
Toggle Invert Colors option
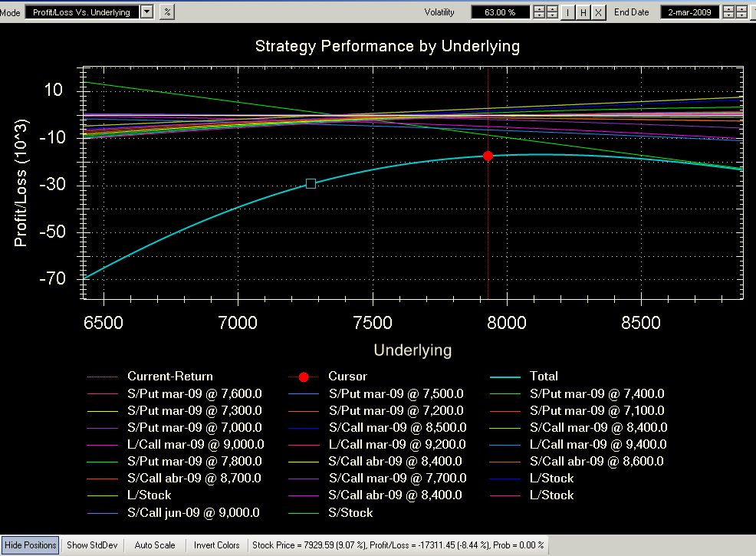[x=217, y=545]
